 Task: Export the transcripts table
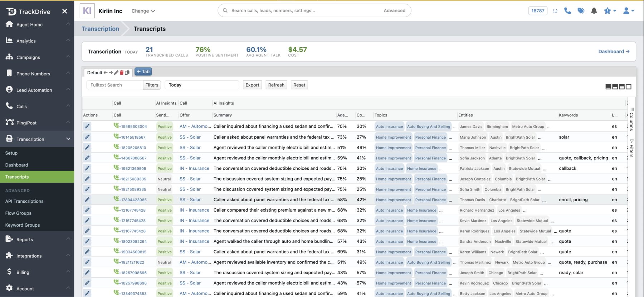[x=252, y=85]
